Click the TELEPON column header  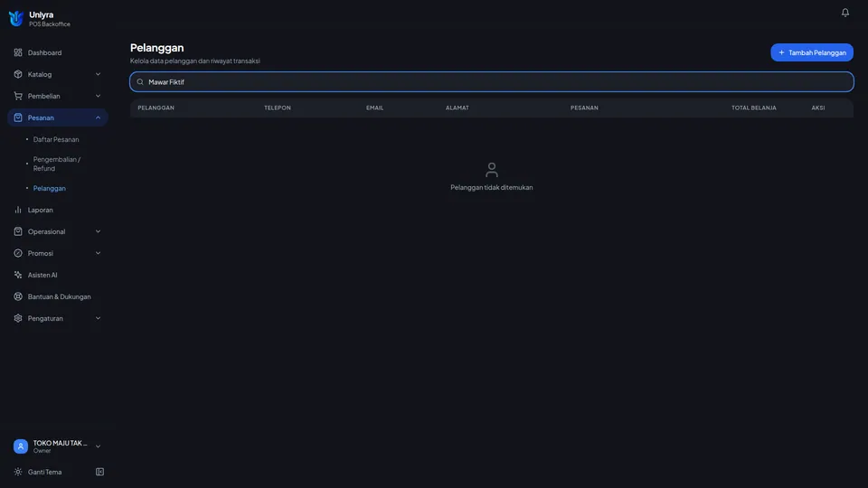[278, 108]
